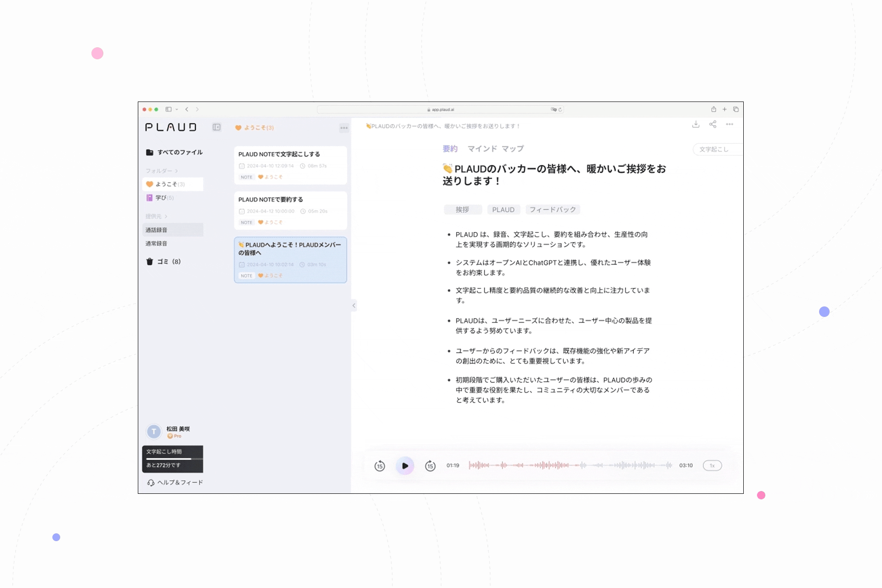Viewport: 882px width, 588px height.
Task: Click the Pro badge under username
Action: tap(175, 436)
